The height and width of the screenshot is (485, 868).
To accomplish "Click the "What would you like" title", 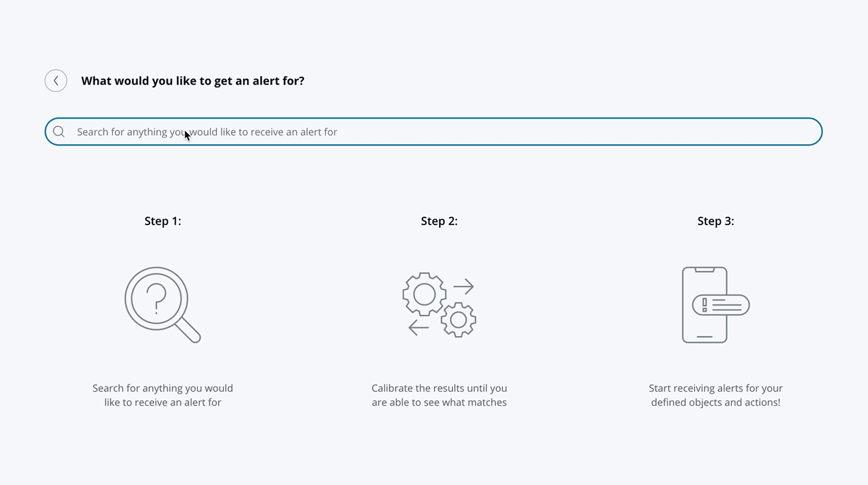I will click(x=193, y=81).
